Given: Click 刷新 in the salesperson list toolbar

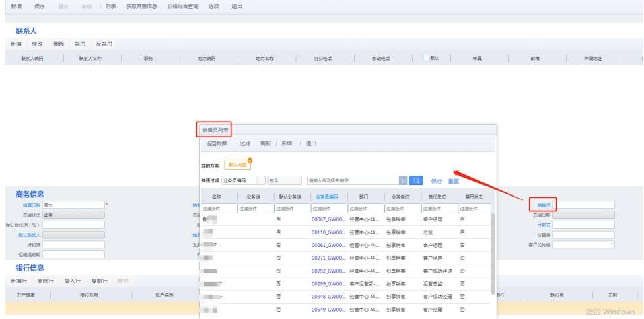Looking at the screenshot, I should tap(265, 144).
